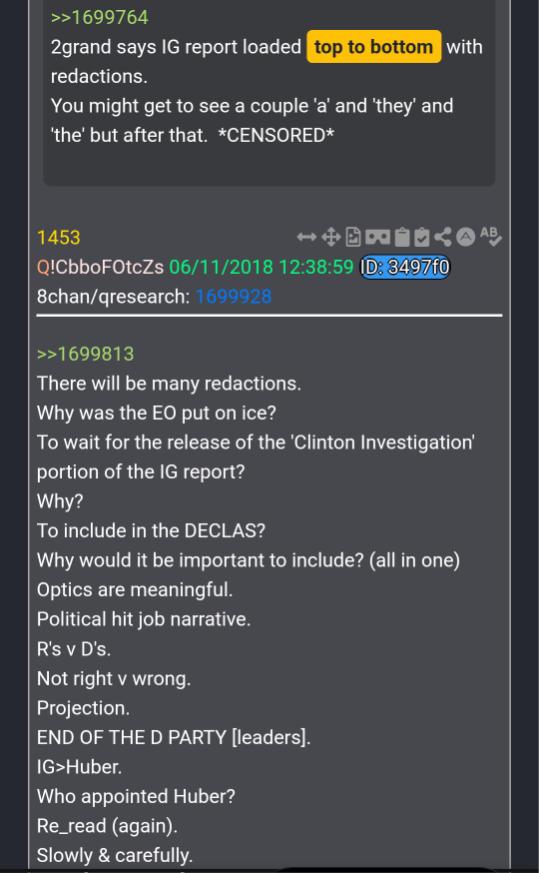Click the VR goggles icon

pyautogui.click(x=378, y=238)
